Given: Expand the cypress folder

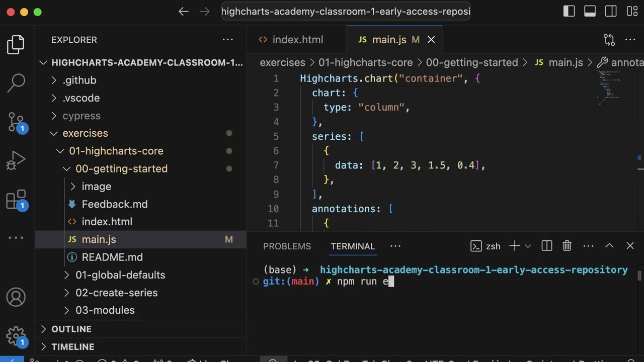Looking at the screenshot, I should click(141, 116).
